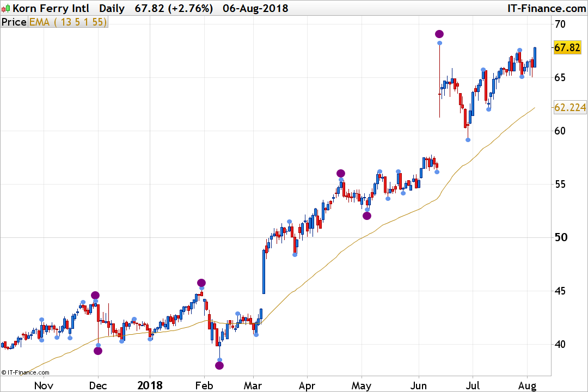This screenshot has height=392, width=588.
Task: Click the Jul label on time axis
Action: click(x=473, y=385)
